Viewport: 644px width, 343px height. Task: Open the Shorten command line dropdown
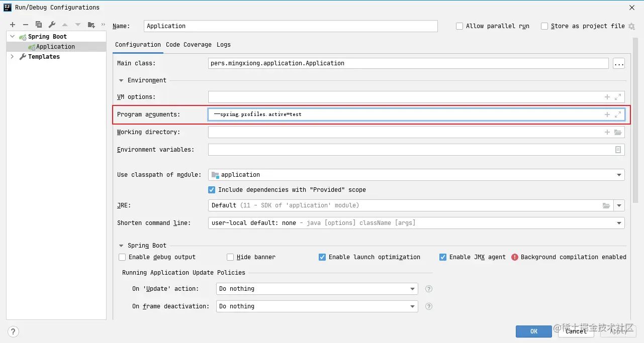pyautogui.click(x=619, y=223)
